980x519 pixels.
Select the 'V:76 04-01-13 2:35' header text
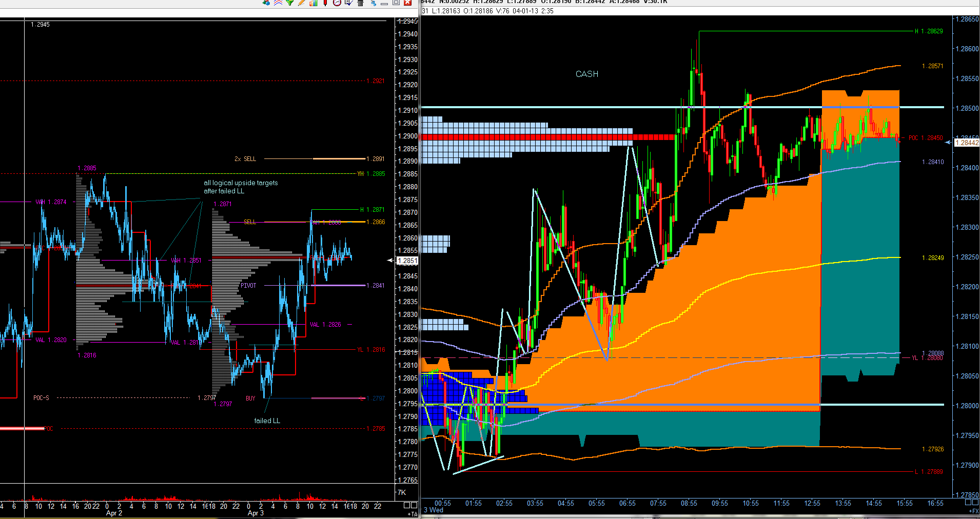pyautogui.click(x=524, y=11)
